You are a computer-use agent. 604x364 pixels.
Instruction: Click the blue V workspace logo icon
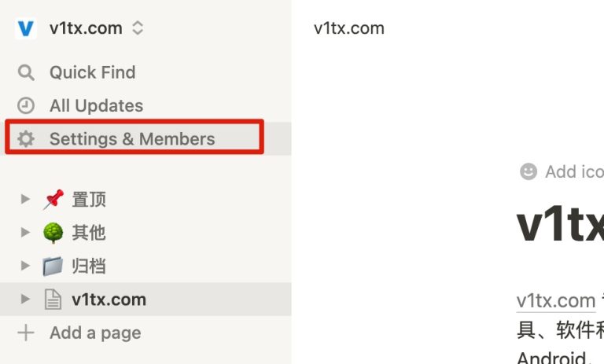(26, 28)
